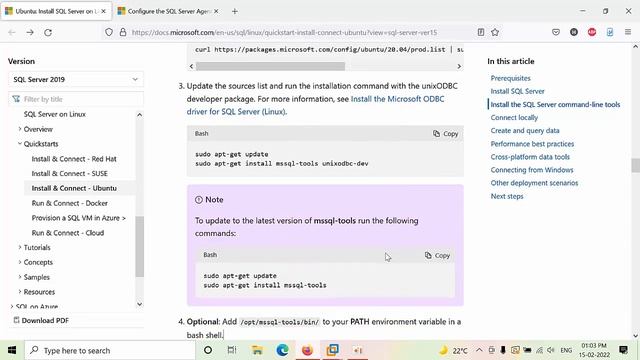Image resolution: width=640 pixels, height=360 pixels.
Task: Click Download PDF link
Action: click(x=41, y=320)
